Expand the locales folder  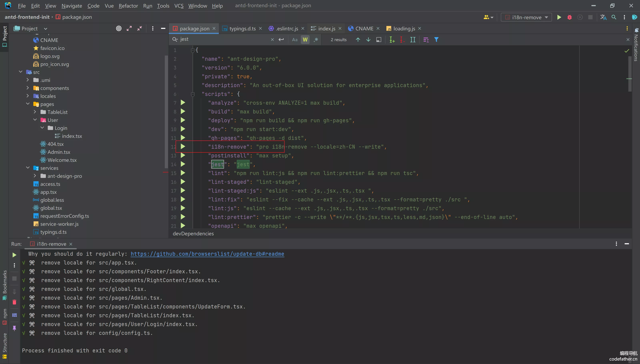pyautogui.click(x=28, y=96)
